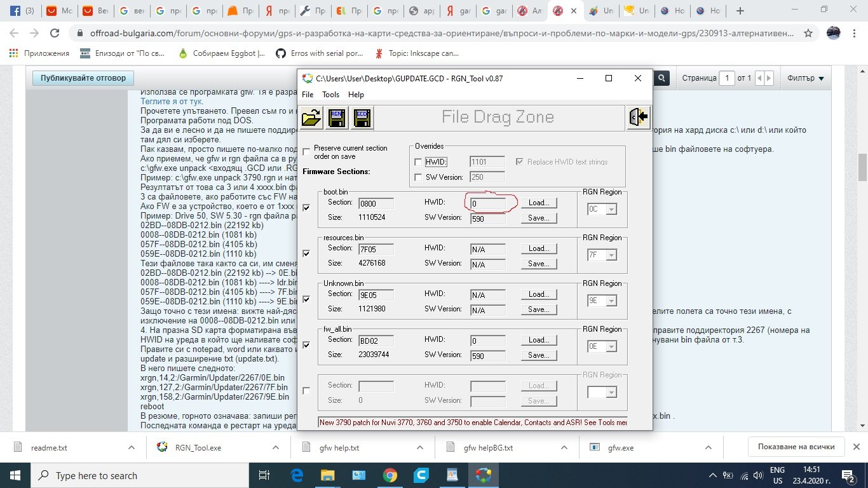Open RGN Region dropdown for boot.bin
This screenshot has height=488, width=868.
pyautogui.click(x=611, y=209)
